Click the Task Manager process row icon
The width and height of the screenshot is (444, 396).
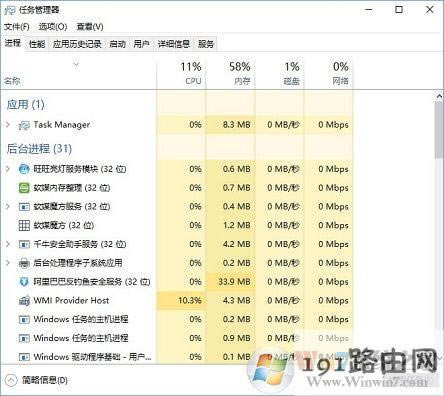pos(24,125)
